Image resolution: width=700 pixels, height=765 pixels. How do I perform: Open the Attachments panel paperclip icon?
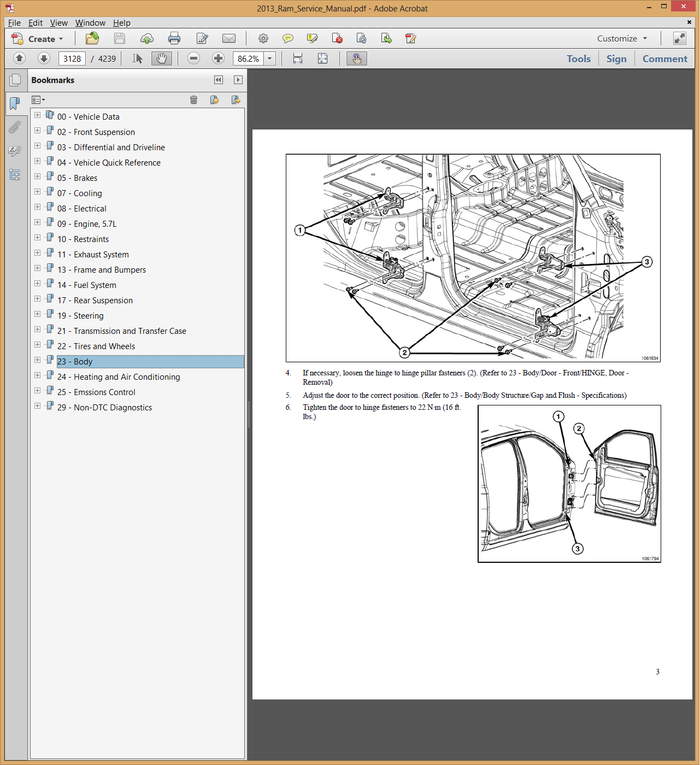tap(15, 127)
